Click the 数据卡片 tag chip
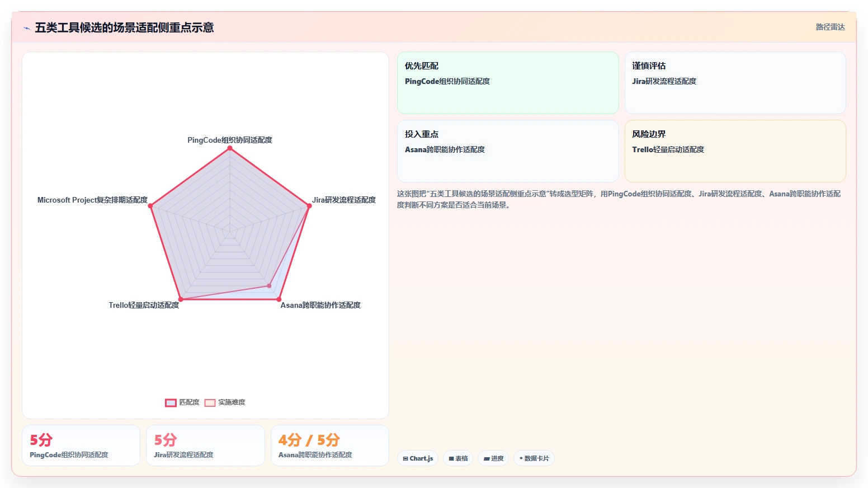 tap(534, 458)
